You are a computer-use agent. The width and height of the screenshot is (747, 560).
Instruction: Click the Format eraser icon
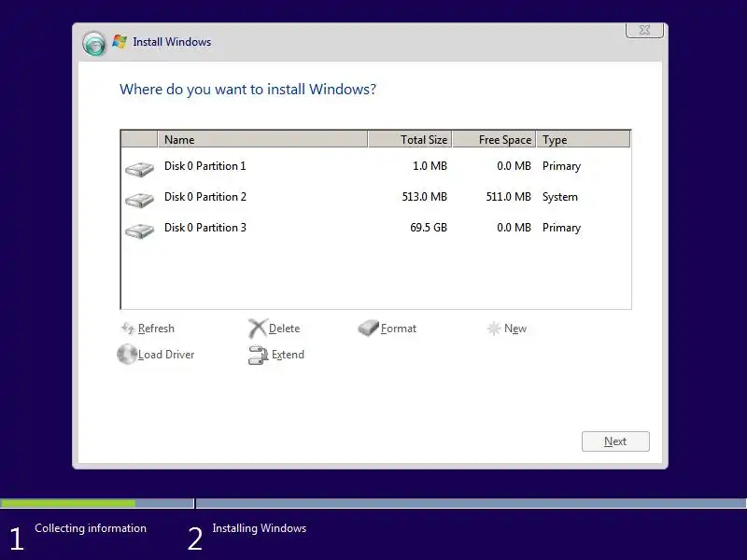[368, 328]
